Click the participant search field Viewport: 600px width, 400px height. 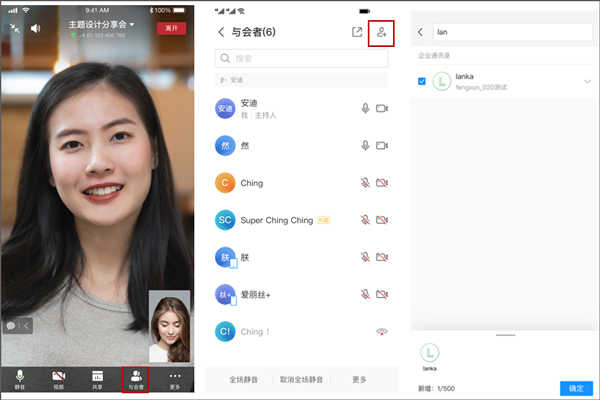(x=301, y=59)
